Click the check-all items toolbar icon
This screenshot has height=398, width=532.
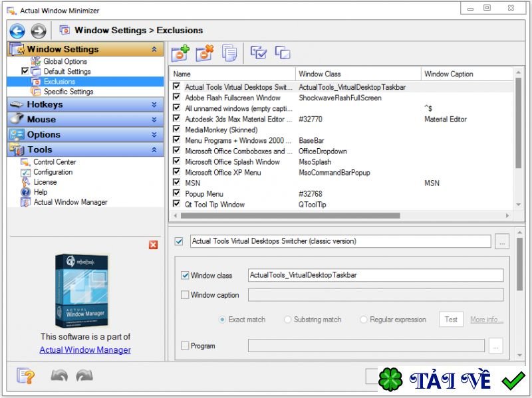point(259,53)
